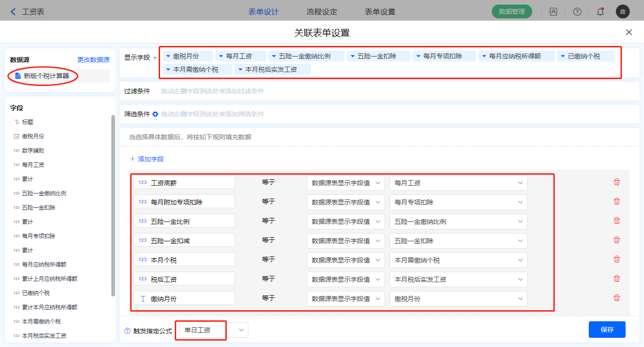Click the gear icon beside 筛选条件
The height and width of the screenshot is (347, 644).
point(155,114)
